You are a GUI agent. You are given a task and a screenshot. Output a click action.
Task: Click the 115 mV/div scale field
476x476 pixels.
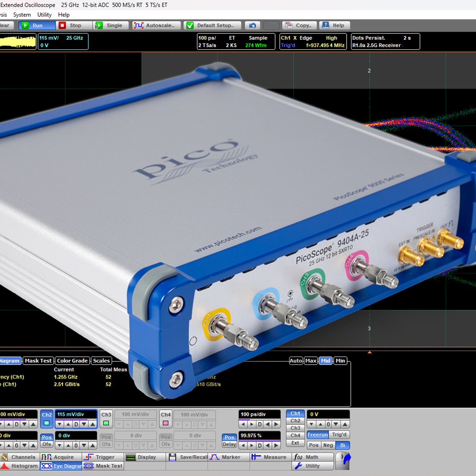tap(76, 414)
